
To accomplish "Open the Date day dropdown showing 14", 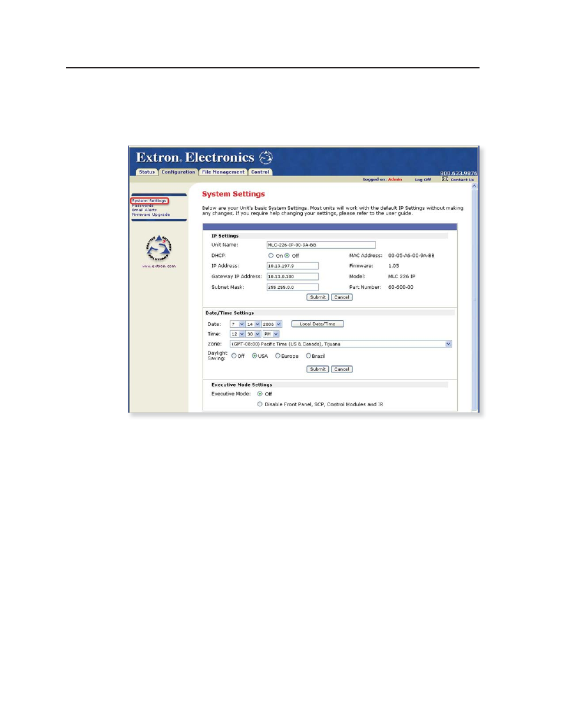I will pos(253,324).
